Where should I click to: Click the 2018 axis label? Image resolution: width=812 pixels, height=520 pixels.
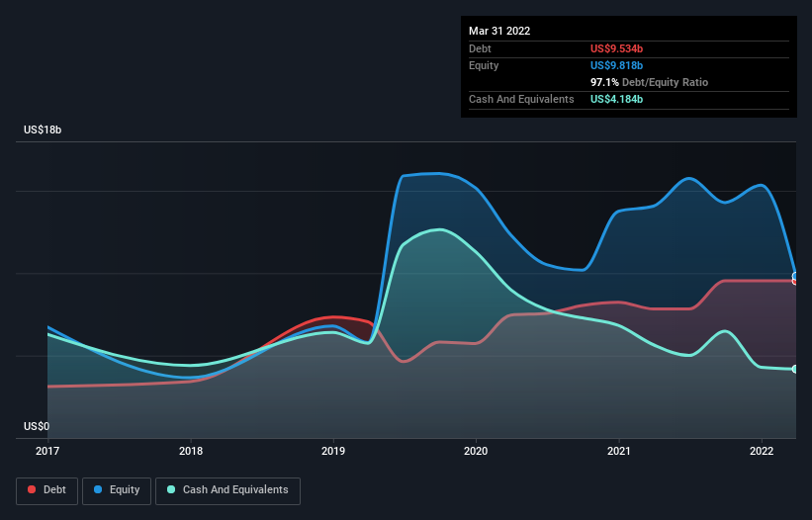click(191, 451)
